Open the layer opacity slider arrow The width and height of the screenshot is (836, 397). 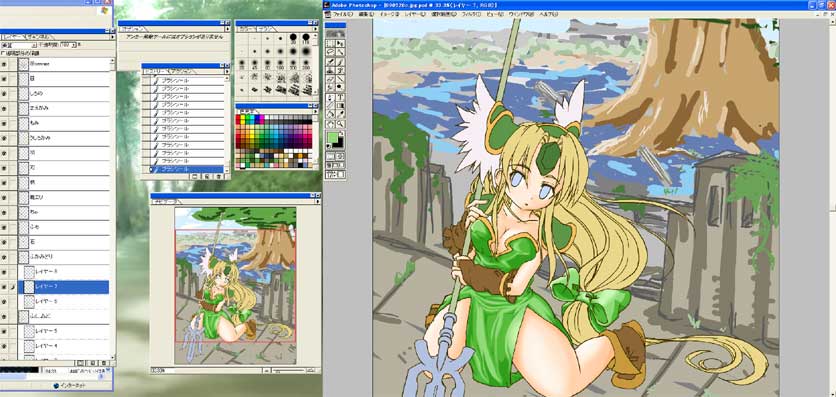pyautogui.click(x=74, y=45)
